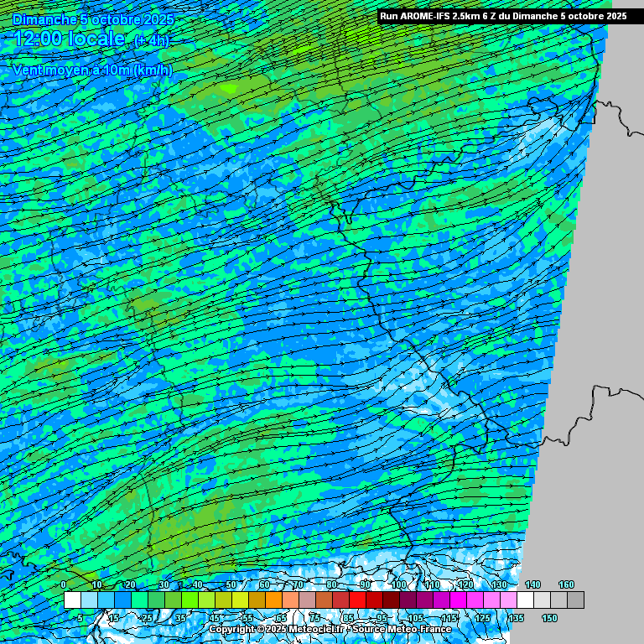Pick the dark gray 160 km/h end swatch

[575, 600]
